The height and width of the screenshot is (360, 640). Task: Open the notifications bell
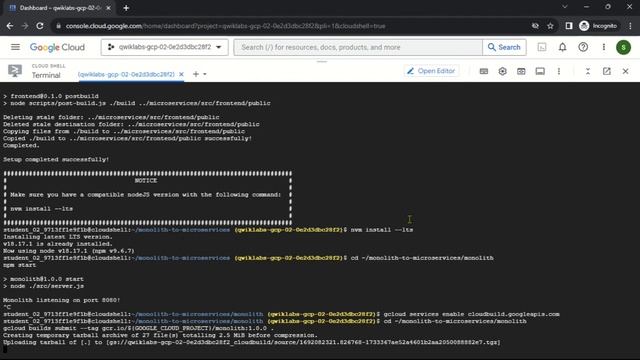562,47
